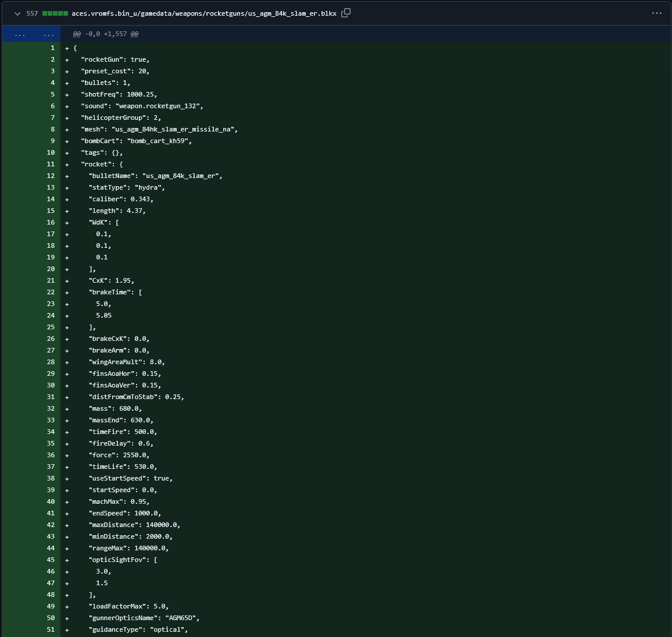Screen dimensions: 672x637
Task: Click the "gunnerOpticsName" code line
Action: 144,618
